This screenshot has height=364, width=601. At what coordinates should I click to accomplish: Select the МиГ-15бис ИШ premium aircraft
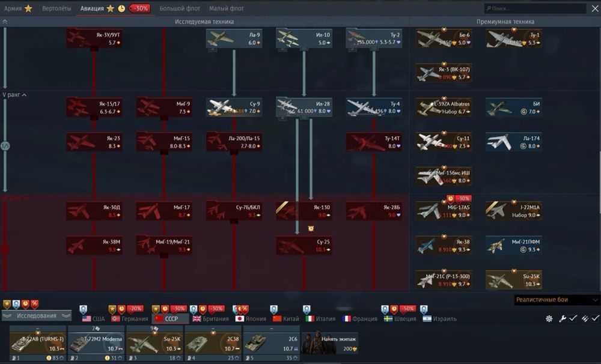coord(444,176)
